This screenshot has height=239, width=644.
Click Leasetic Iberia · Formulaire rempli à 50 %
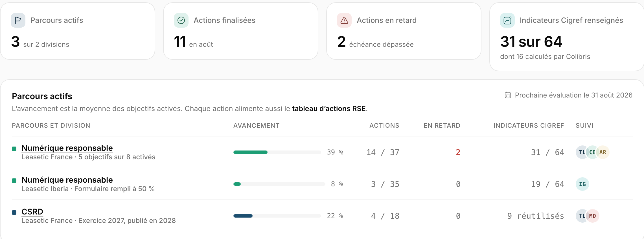(x=88, y=189)
